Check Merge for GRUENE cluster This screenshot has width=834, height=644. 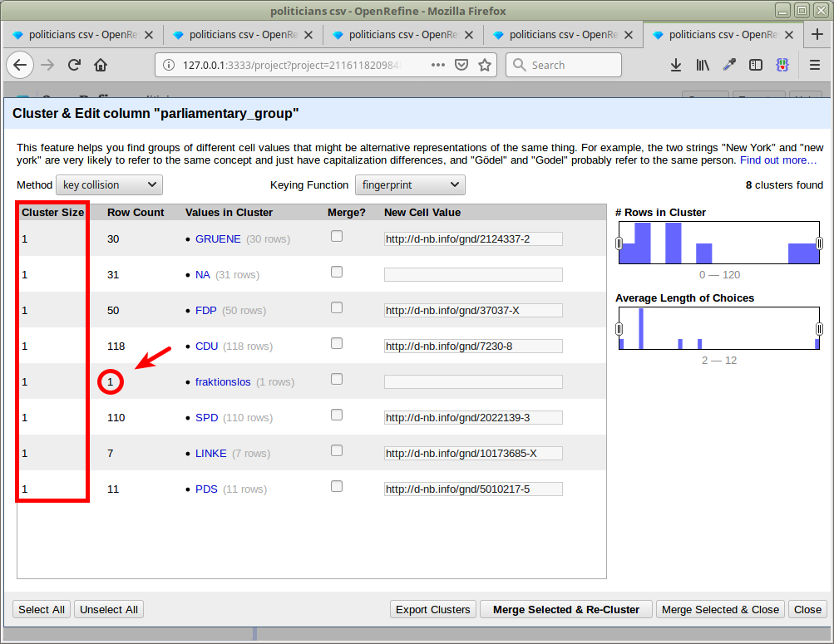[337, 236]
